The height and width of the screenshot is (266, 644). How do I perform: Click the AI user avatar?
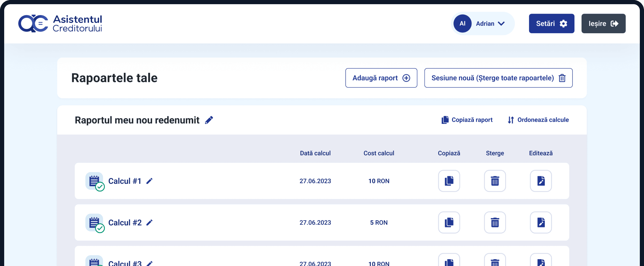click(x=462, y=24)
